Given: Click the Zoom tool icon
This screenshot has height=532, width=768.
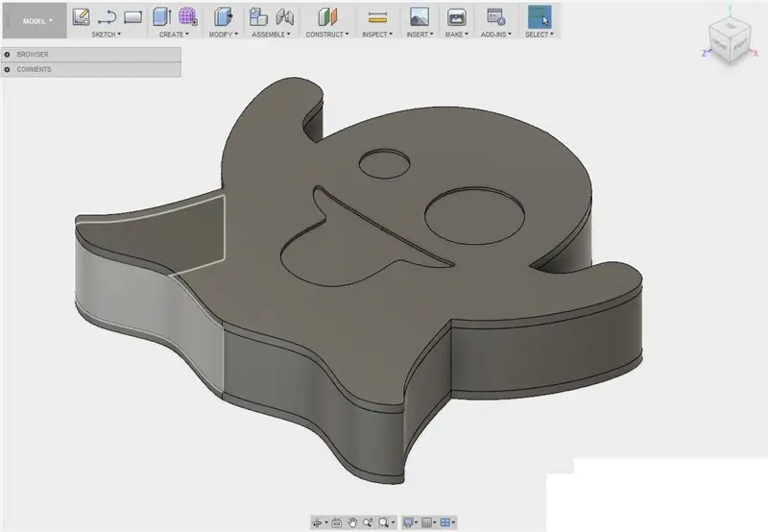Looking at the screenshot, I should pyautogui.click(x=368, y=522).
